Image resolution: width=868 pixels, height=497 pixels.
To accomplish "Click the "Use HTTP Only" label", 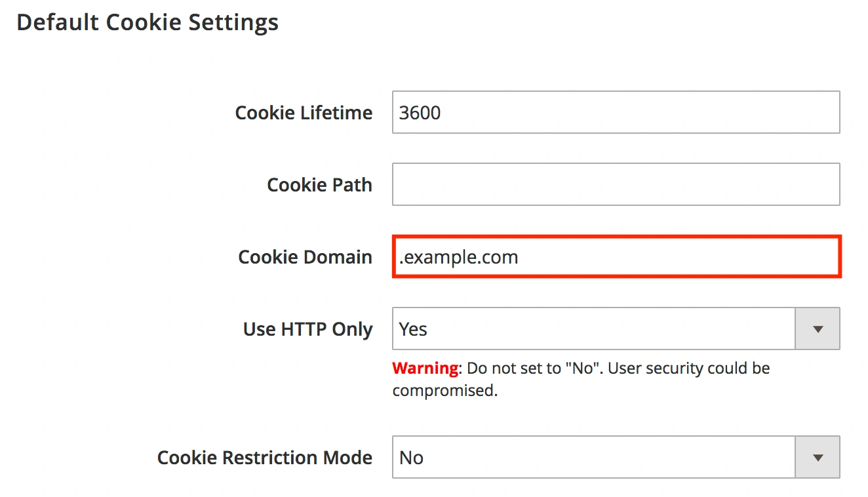I will pos(307,329).
